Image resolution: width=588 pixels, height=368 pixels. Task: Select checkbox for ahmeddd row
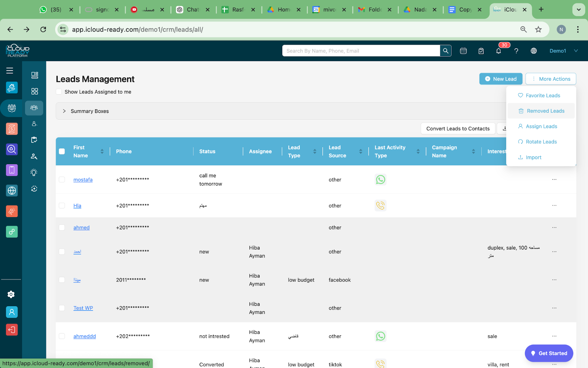click(x=62, y=336)
